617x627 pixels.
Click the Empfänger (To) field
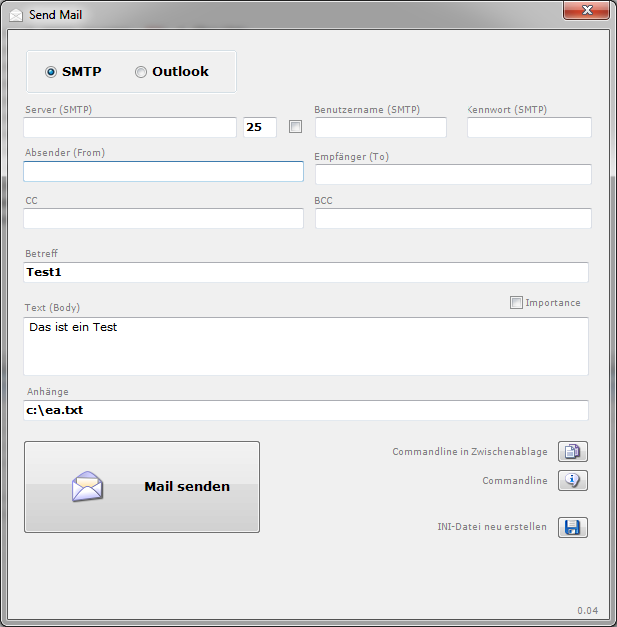(x=453, y=174)
